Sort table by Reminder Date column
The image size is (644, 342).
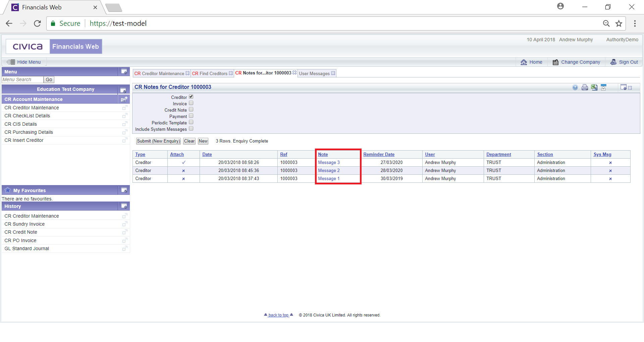coord(379,155)
